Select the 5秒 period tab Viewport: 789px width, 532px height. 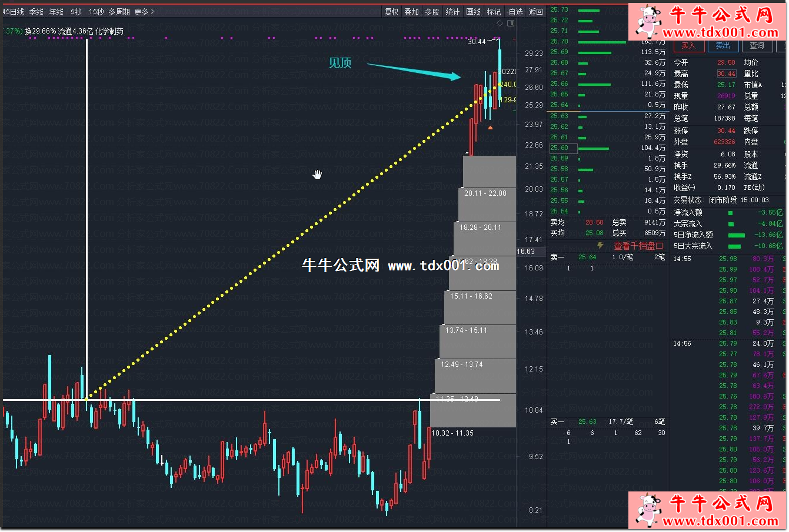click(x=76, y=12)
